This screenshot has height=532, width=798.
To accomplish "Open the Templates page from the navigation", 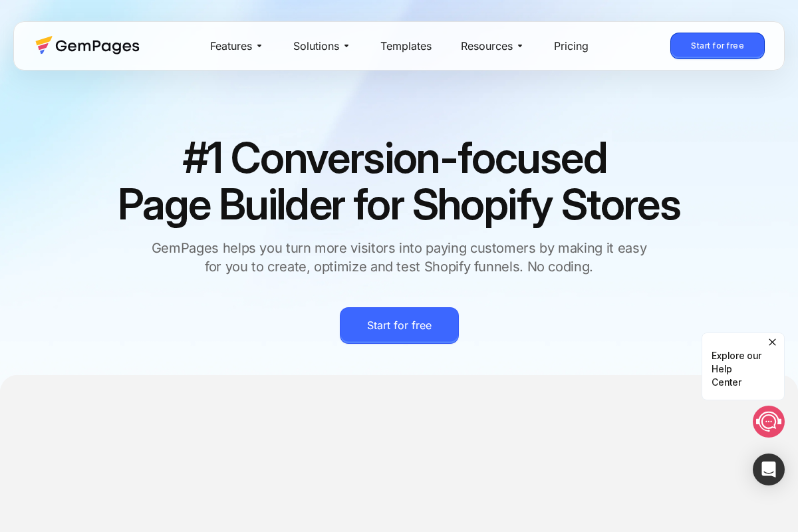I will pos(406,46).
